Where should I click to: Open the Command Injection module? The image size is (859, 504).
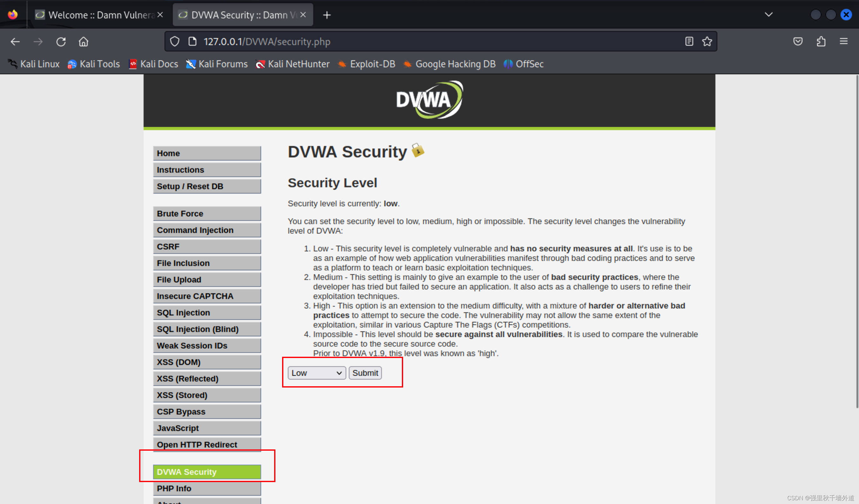click(x=207, y=230)
